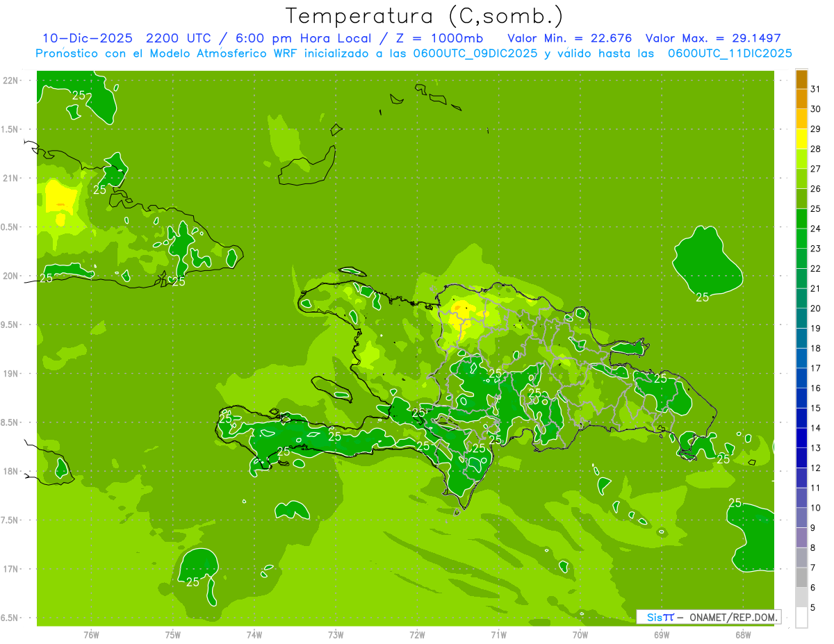Click the "30" value on the color scale
The image size is (834, 644).
(816, 109)
